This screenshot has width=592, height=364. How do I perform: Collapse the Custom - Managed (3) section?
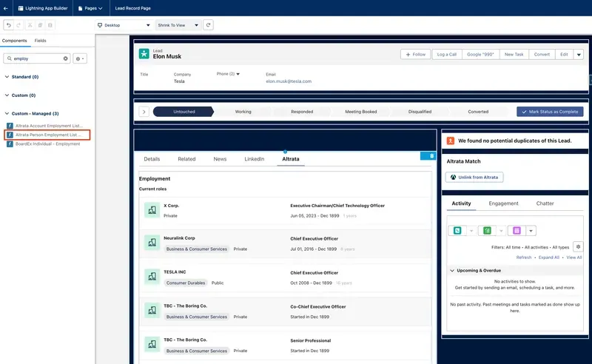click(x=7, y=113)
